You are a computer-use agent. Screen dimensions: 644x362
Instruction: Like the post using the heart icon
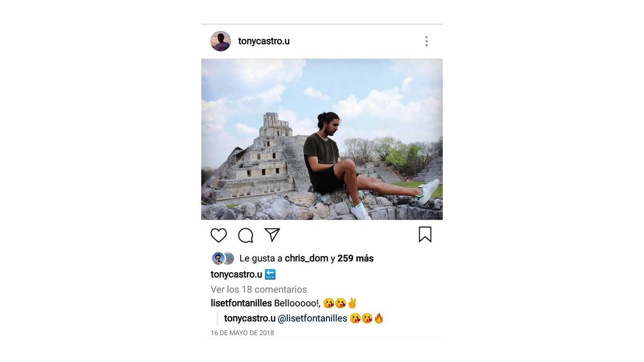click(219, 234)
